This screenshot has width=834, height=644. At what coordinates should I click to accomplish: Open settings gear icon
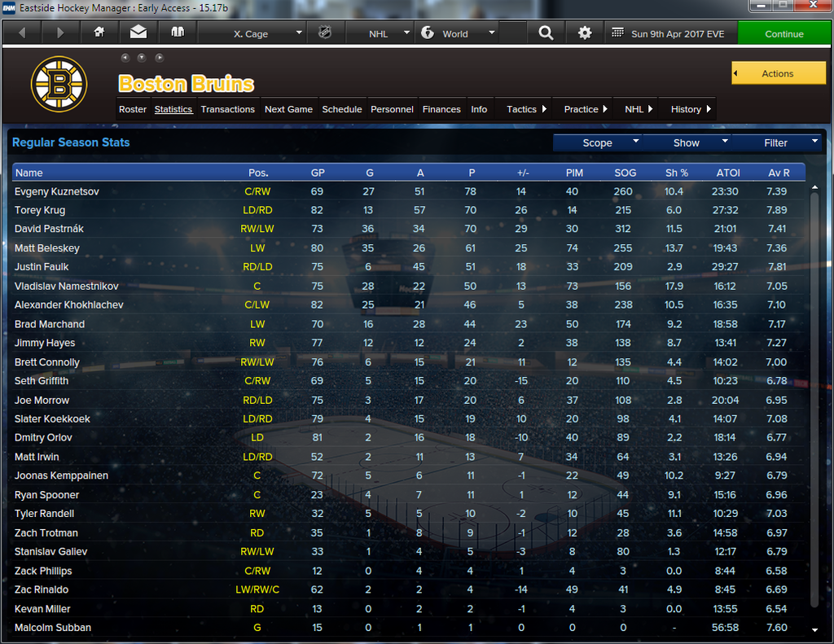pyautogui.click(x=585, y=33)
